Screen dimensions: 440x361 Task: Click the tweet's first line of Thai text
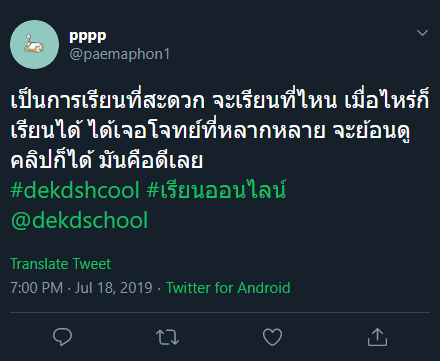click(220, 99)
